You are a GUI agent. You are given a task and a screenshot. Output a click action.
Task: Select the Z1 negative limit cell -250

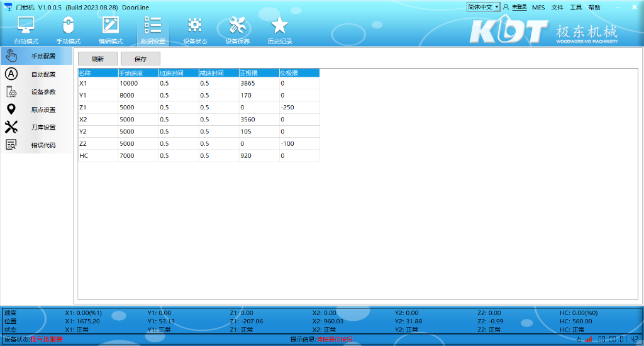[299, 107]
